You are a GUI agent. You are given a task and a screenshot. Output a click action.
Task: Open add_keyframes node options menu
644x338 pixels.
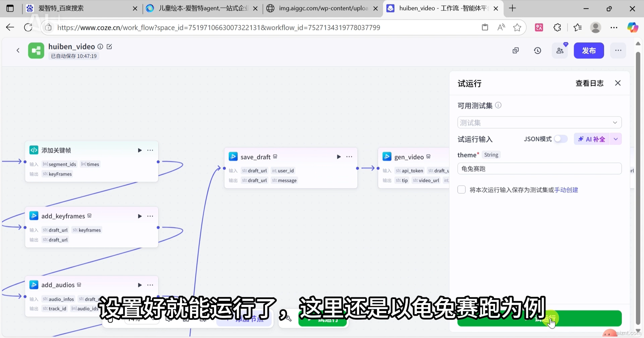coord(150,216)
